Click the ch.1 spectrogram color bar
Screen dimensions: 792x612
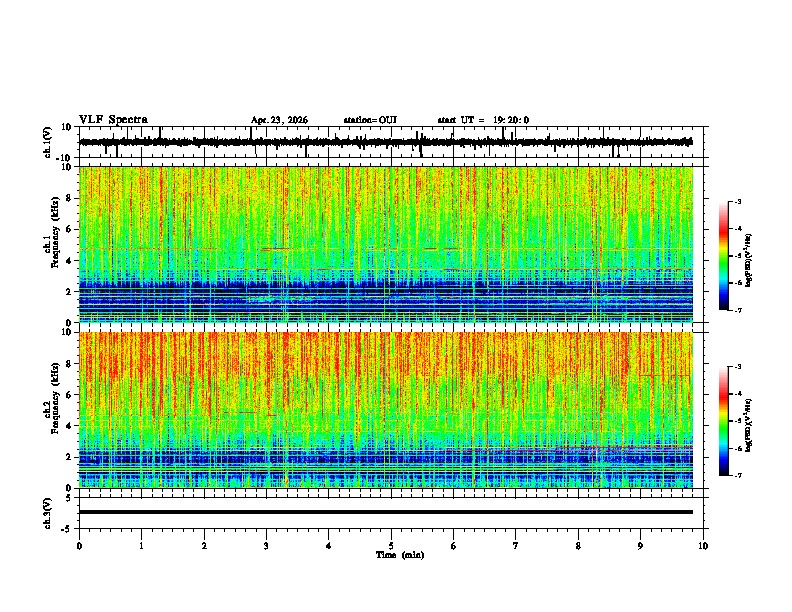pyautogui.click(x=724, y=256)
